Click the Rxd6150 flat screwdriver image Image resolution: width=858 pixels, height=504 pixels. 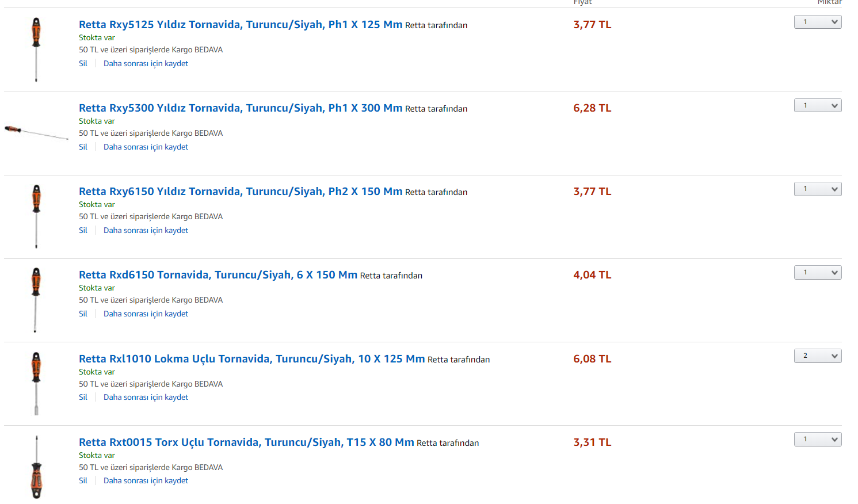(x=36, y=300)
